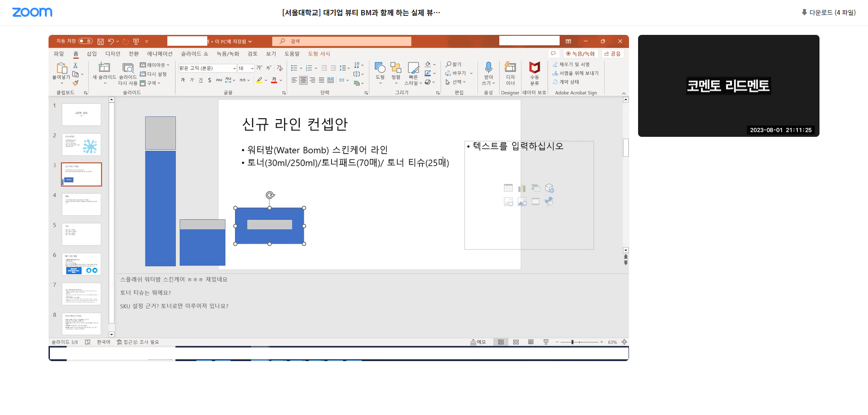Open the File (파일) menu
This screenshot has width=868, height=415.
(59, 53)
